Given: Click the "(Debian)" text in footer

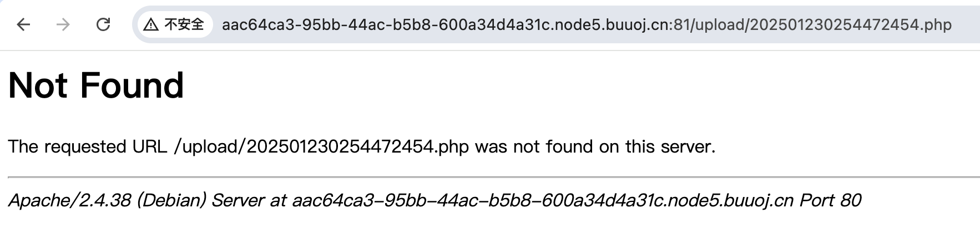Looking at the screenshot, I should (171, 200).
